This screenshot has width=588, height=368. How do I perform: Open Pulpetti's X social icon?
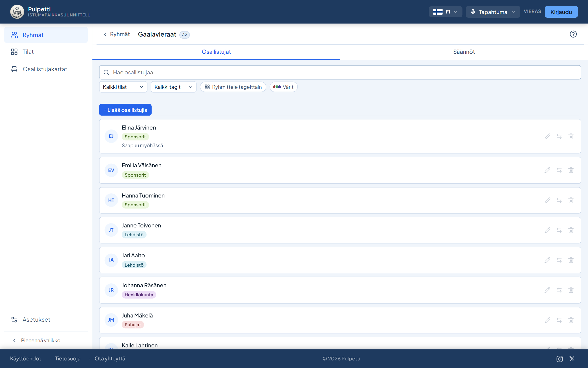(572, 359)
